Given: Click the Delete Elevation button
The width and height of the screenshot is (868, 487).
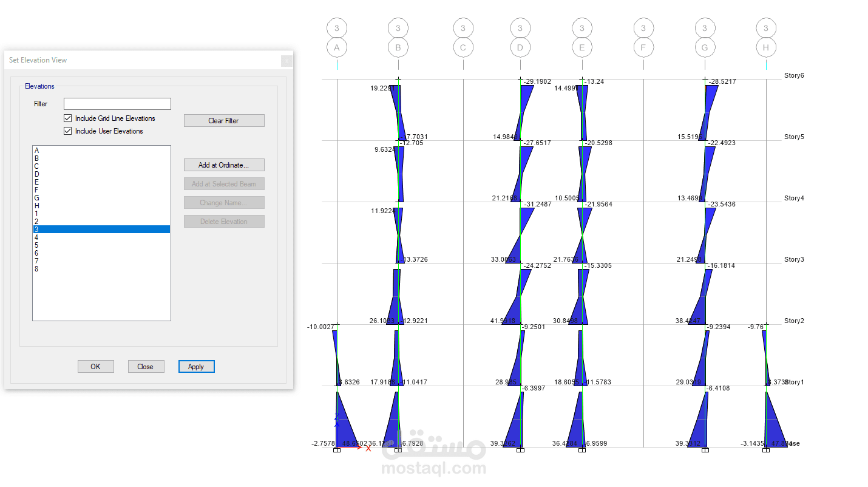Looking at the screenshot, I should [x=224, y=222].
